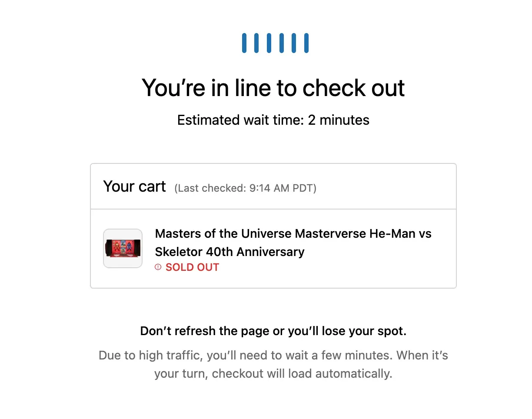Click the "Due to high traffic" notice line

click(x=273, y=356)
